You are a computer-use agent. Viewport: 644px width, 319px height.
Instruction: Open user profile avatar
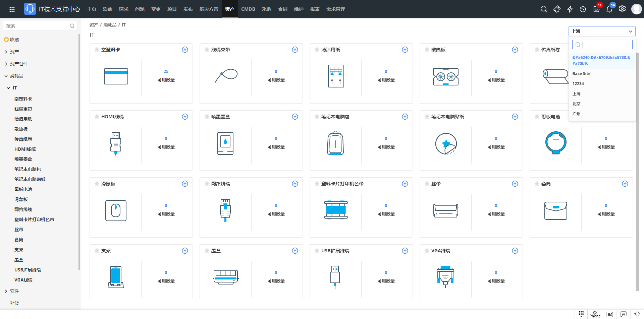[x=636, y=9]
